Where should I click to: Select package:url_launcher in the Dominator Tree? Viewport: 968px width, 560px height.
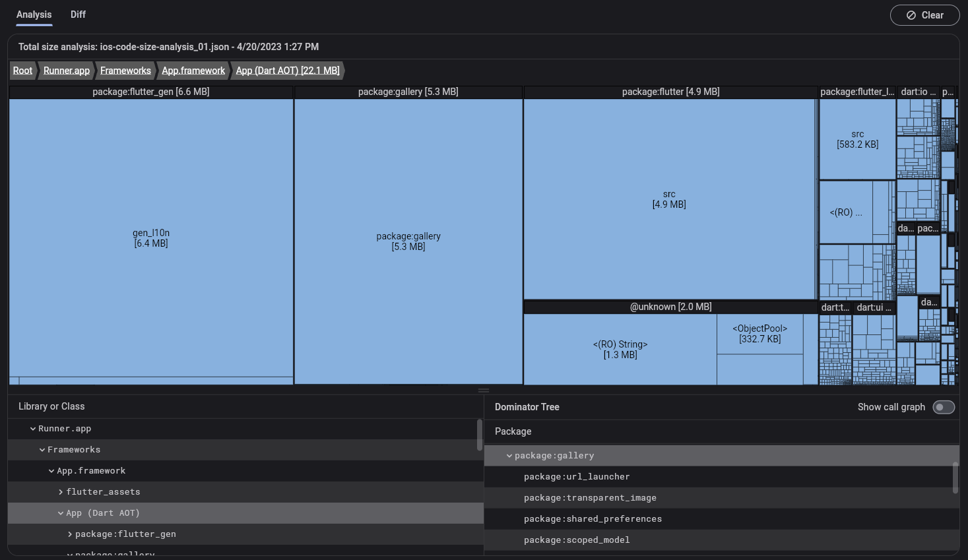[577, 476]
